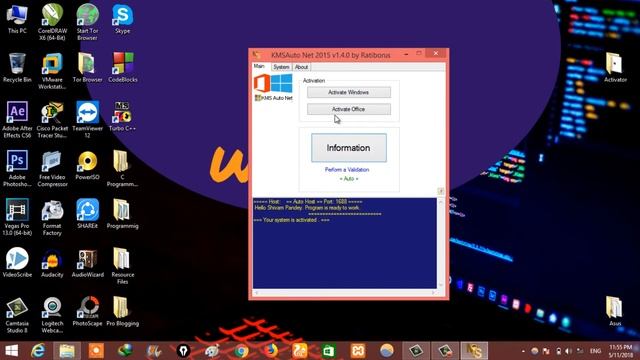Click the Auto mode link

(349, 179)
